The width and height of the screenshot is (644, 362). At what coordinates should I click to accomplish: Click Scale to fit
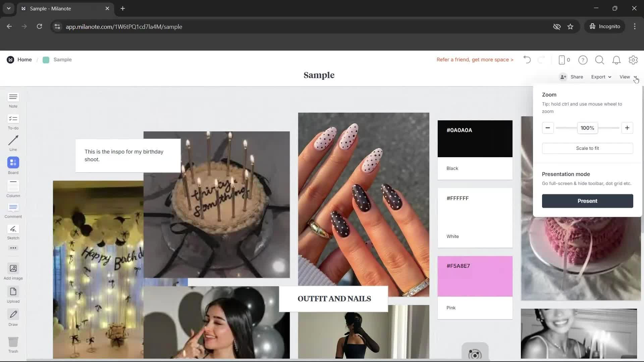[587, 148]
